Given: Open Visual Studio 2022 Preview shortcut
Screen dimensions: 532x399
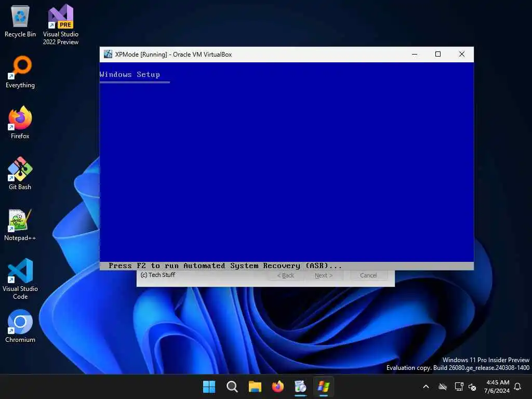Looking at the screenshot, I should [x=61, y=24].
